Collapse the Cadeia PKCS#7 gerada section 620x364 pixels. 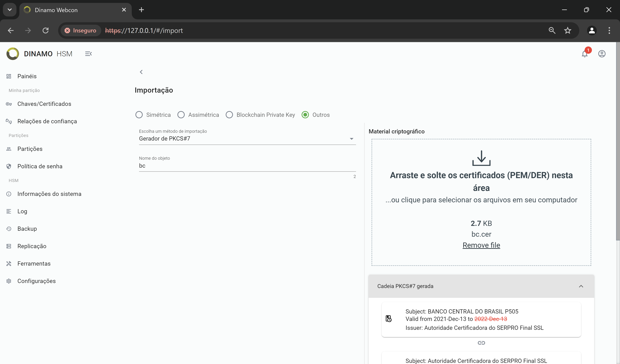(581, 286)
